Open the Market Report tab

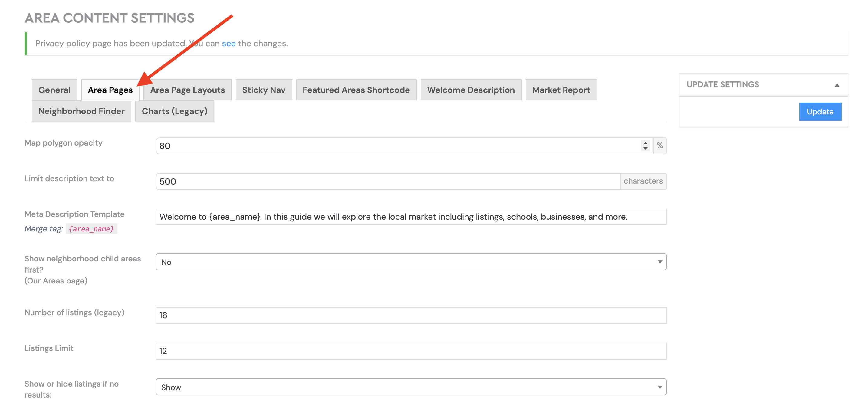(x=561, y=90)
